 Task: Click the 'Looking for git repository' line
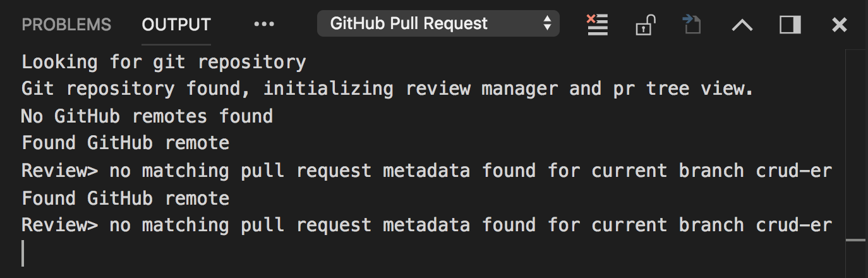164,62
